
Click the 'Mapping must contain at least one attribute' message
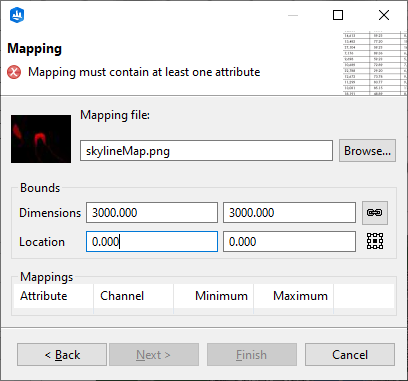pos(144,72)
